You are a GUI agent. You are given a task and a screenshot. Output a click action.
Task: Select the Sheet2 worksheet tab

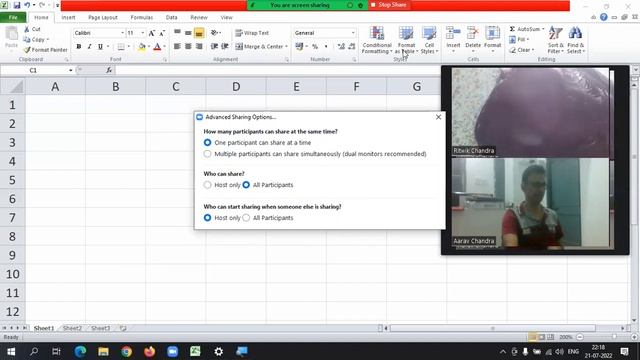[72, 328]
